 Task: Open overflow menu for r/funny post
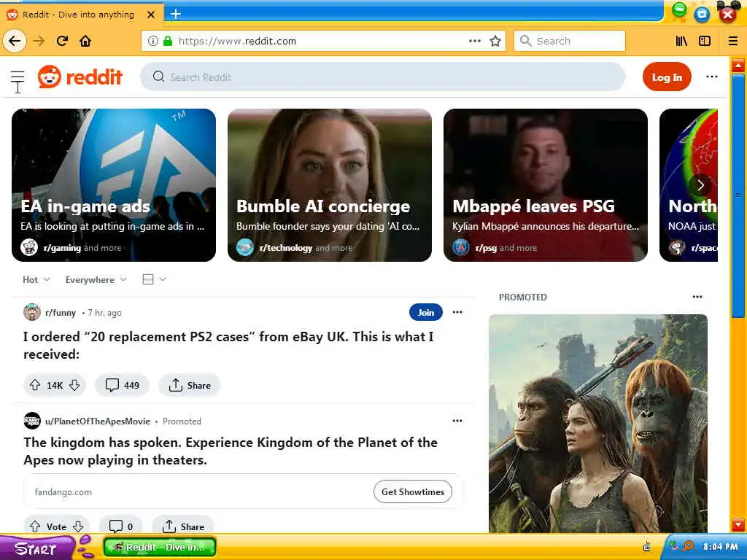pyautogui.click(x=457, y=312)
